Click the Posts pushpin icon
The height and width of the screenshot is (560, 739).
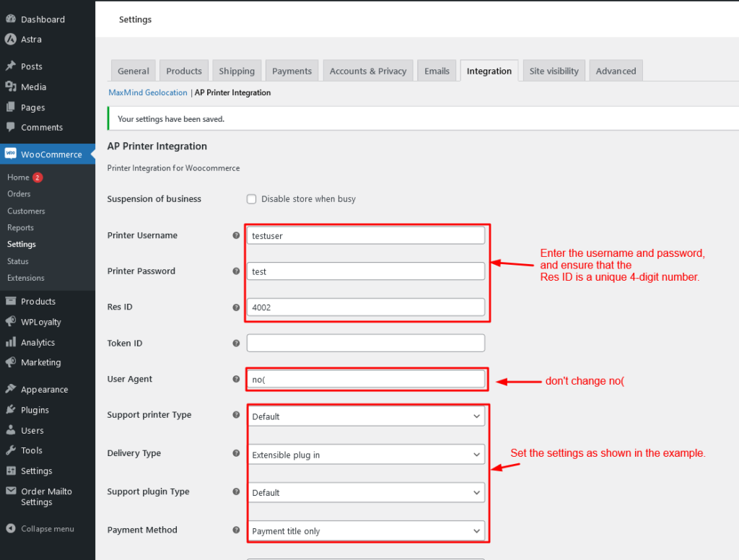click(x=10, y=66)
